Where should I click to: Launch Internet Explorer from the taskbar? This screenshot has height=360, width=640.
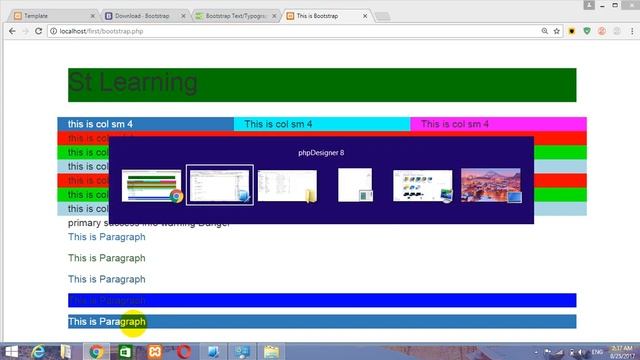point(38,351)
